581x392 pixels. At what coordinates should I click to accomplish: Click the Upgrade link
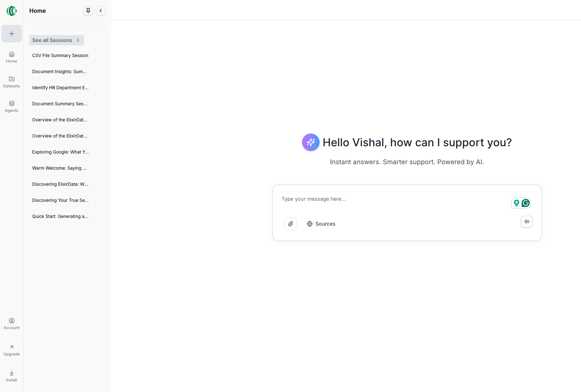(12, 350)
